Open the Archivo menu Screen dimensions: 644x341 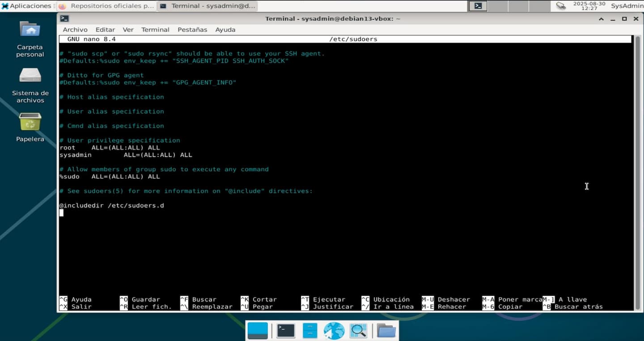(75, 30)
